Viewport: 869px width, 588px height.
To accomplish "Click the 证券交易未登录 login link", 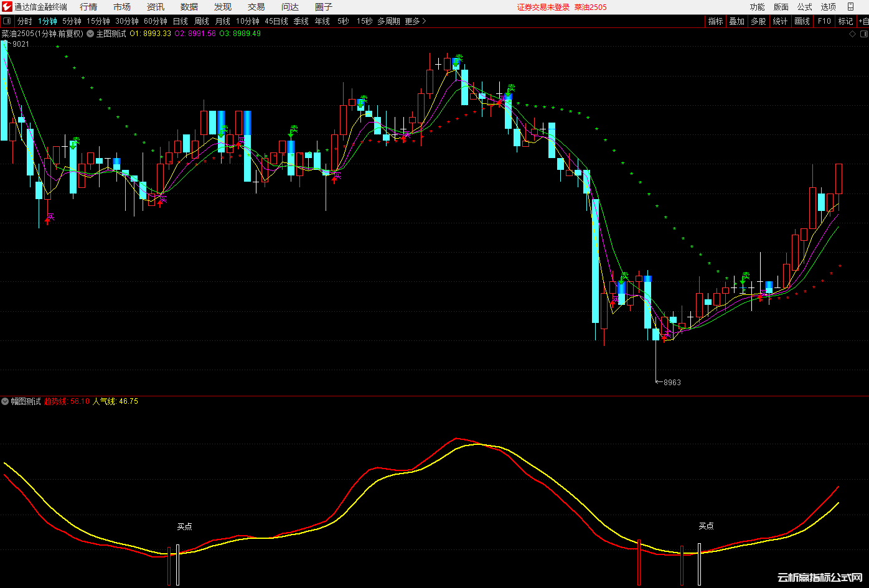I will (x=543, y=7).
